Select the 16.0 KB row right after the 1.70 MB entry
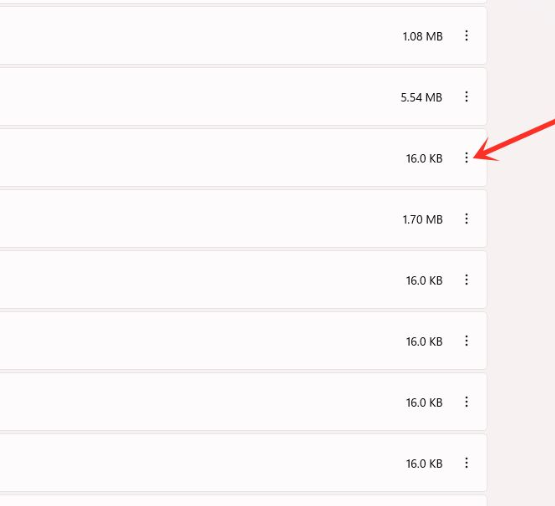Viewport: 555px width, 506px height. pos(243,280)
